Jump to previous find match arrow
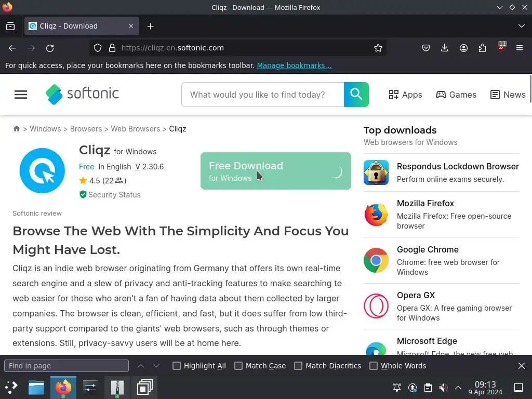Image resolution: width=532 pixels, height=399 pixels. [141, 366]
